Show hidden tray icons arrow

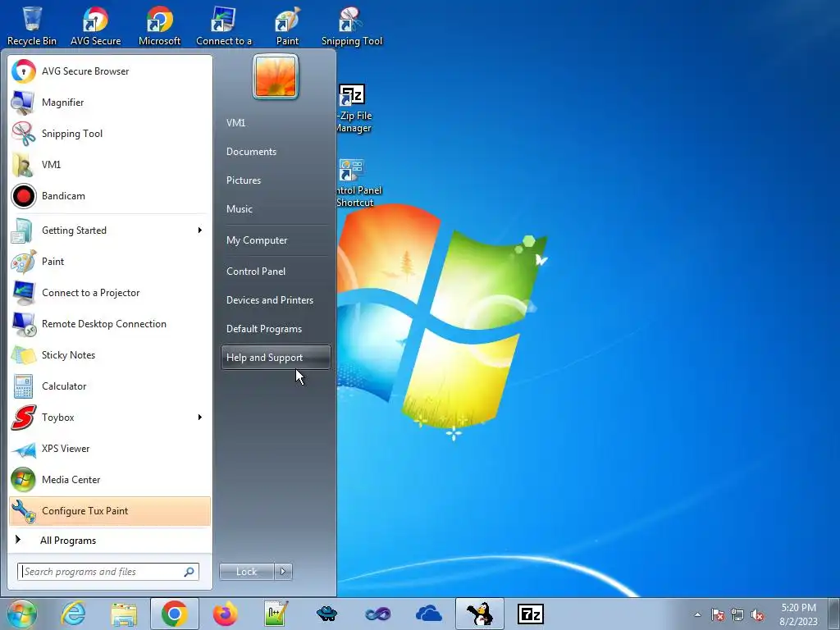click(x=697, y=614)
